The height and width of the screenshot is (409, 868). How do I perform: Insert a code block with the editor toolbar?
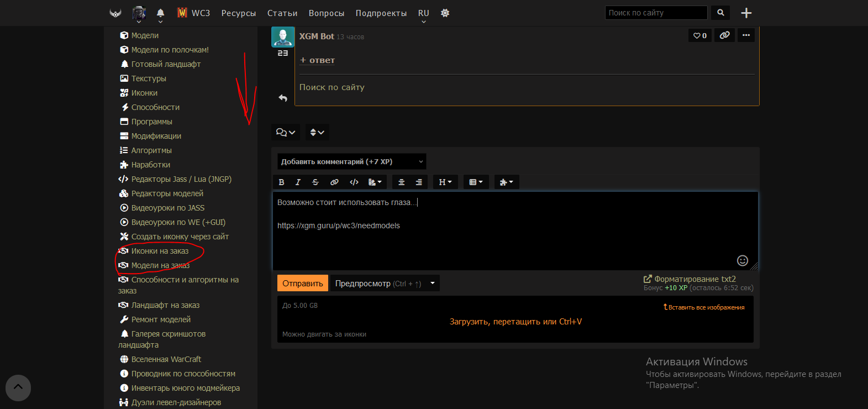click(x=354, y=182)
